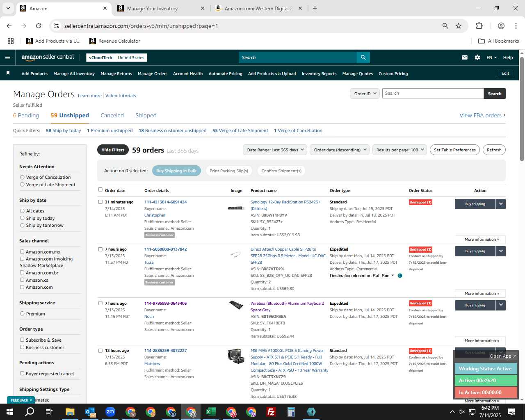525x420 pixels.
Task: Open the settings gear icon
Action: [x=477, y=57]
